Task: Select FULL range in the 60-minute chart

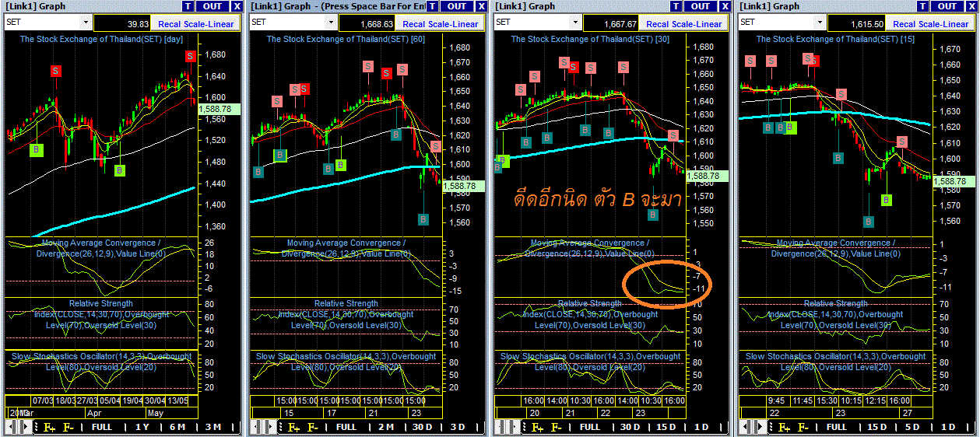Action: (x=346, y=427)
